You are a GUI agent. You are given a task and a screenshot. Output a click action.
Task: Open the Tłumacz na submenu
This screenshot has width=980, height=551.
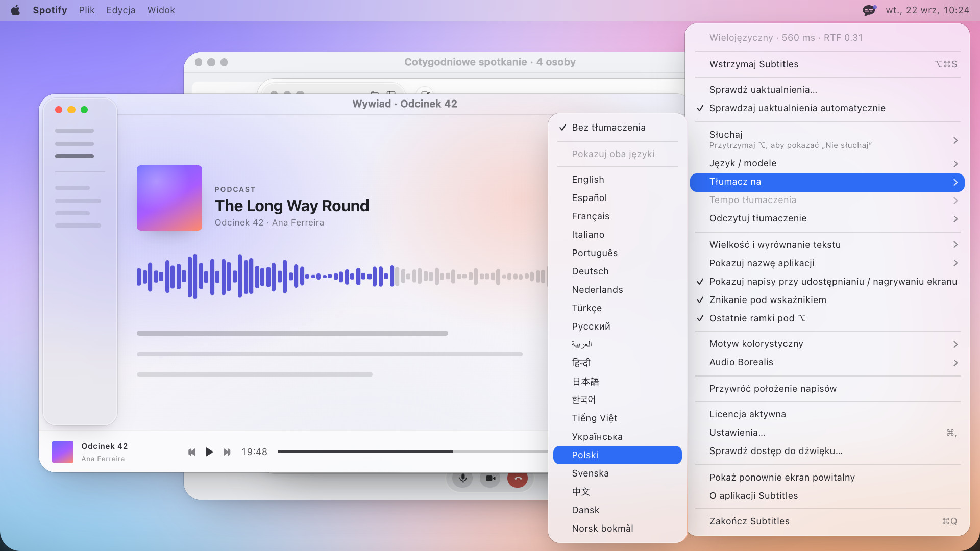point(827,182)
